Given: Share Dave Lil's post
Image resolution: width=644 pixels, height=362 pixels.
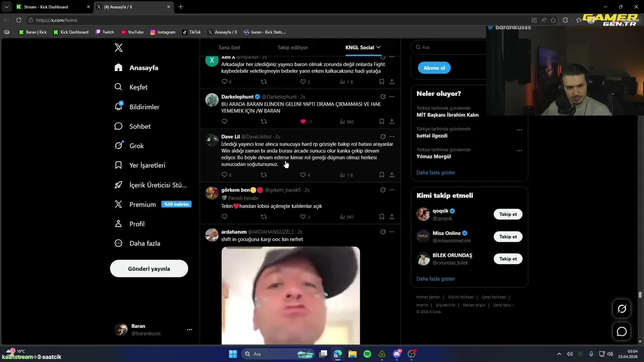Looking at the screenshot, I should click(x=392, y=175).
